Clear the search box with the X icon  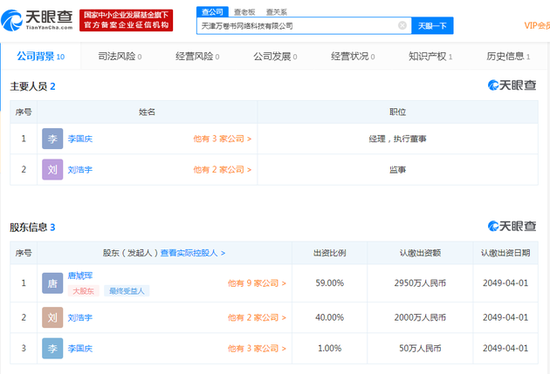[x=402, y=26]
